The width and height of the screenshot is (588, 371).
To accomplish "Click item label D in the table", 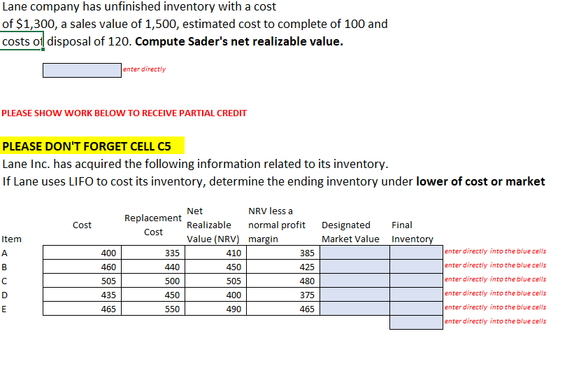I will coord(4,295).
